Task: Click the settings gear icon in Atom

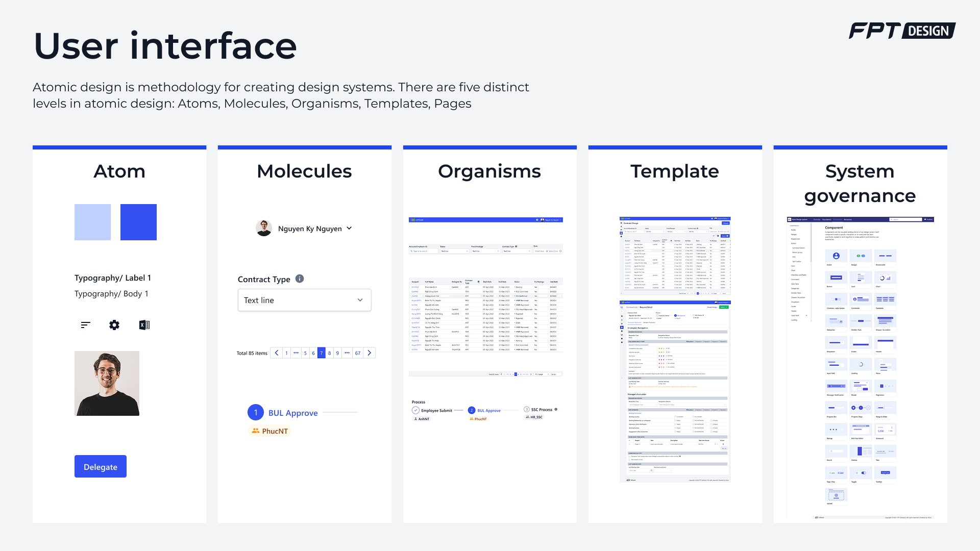Action: pos(114,325)
